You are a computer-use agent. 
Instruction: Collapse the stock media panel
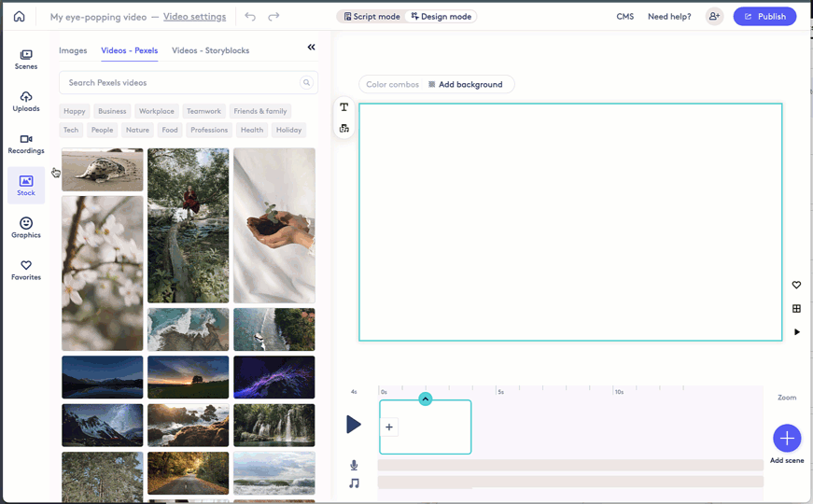(x=312, y=48)
